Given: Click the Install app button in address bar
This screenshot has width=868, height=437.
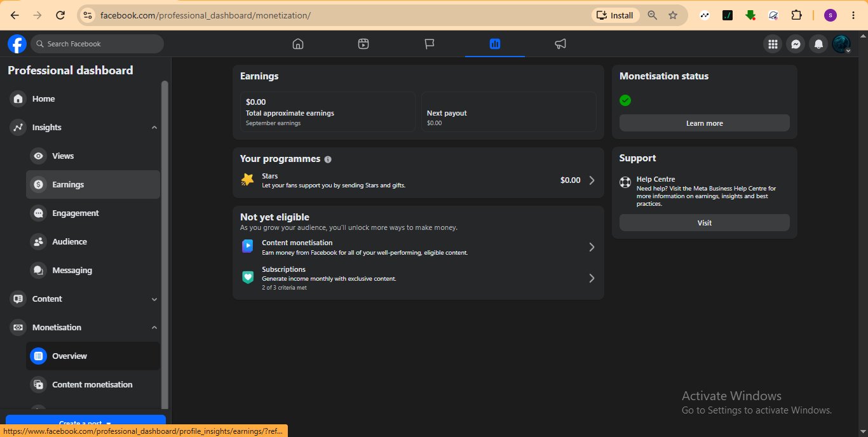Looking at the screenshot, I should 614,15.
